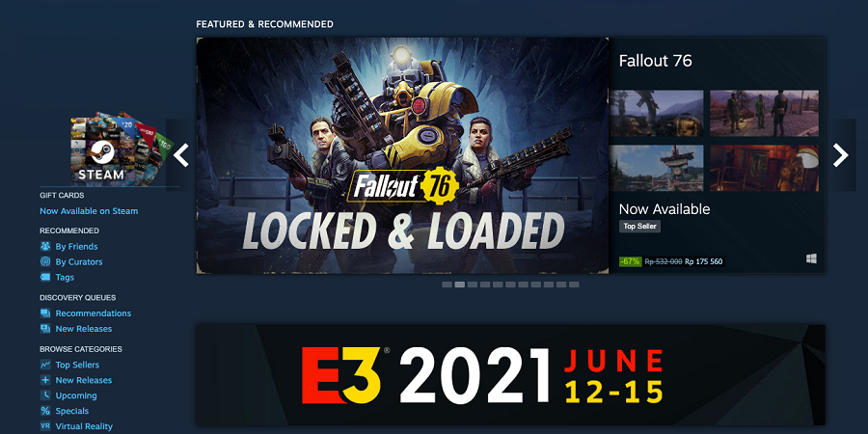Click the Tags icon in Recommended section
The image size is (868, 434).
45,278
